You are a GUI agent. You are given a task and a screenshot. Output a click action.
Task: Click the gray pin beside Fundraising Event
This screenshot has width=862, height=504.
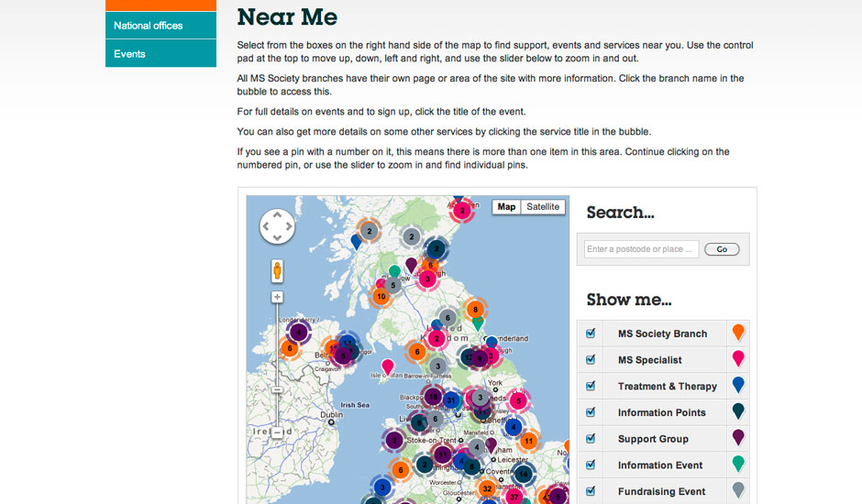click(738, 490)
